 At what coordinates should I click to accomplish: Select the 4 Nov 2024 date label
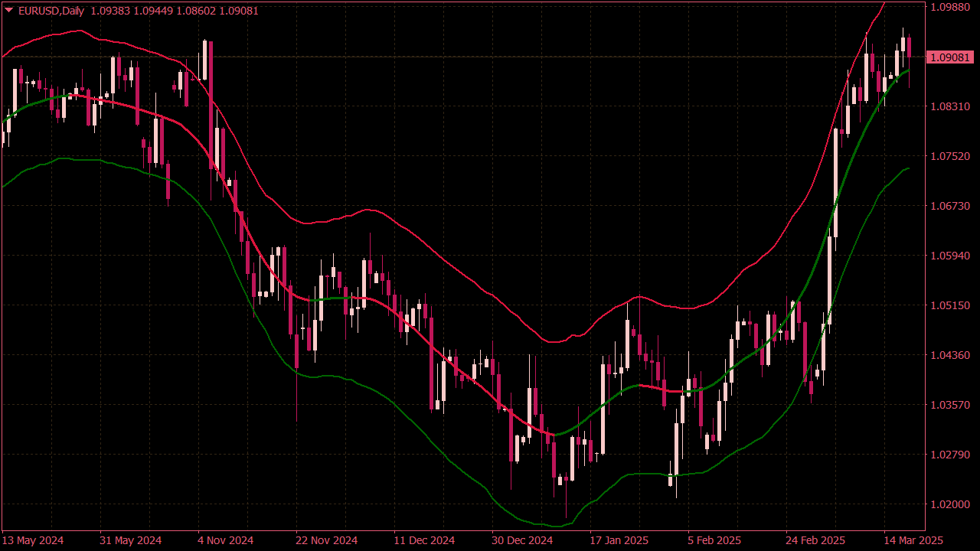pyautogui.click(x=226, y=540)
